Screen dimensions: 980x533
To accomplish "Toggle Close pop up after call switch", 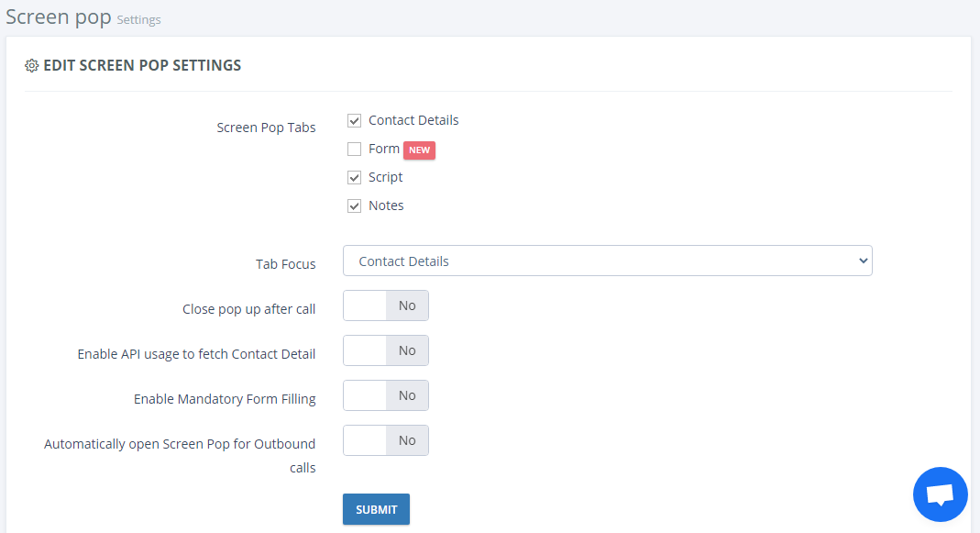I will pos(386,305).
